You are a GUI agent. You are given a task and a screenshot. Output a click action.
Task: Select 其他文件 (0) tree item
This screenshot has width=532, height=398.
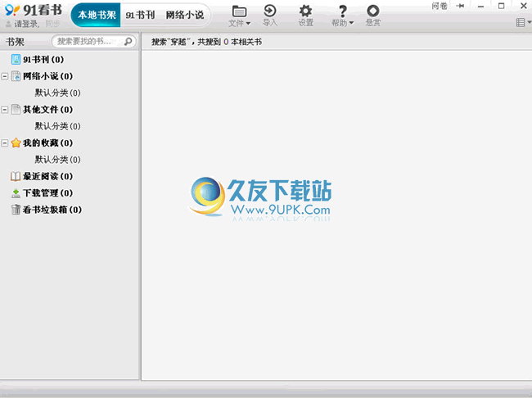tap(47, 110)
